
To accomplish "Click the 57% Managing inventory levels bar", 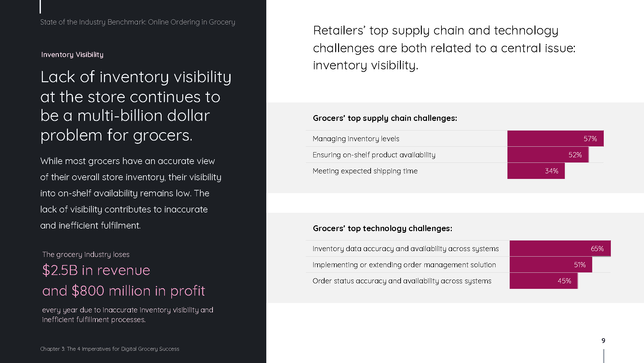I will coord(555,139).
